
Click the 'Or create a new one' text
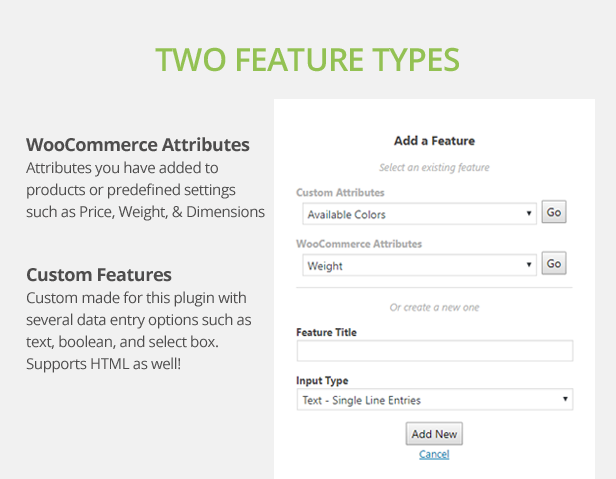(x=434, y=307)
